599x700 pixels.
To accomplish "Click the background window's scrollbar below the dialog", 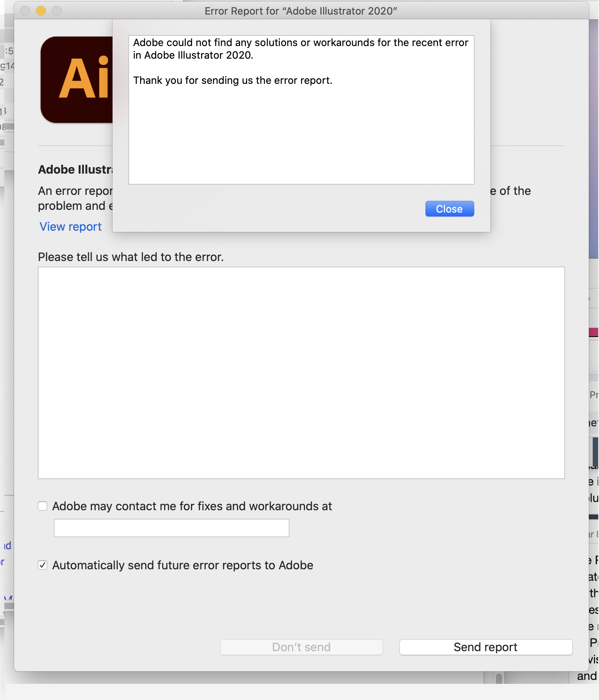I will pos(499,678).
